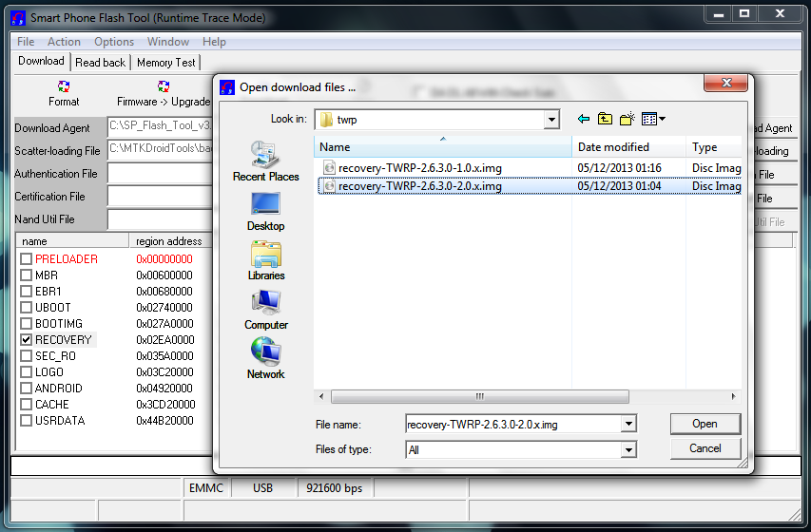Click the EMMC status bar entry
Screen dimensions: 811x532
coord(206,488)
